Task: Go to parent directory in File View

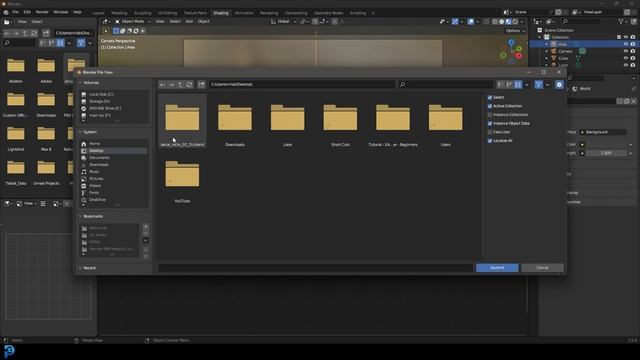Action: (180, 84)
